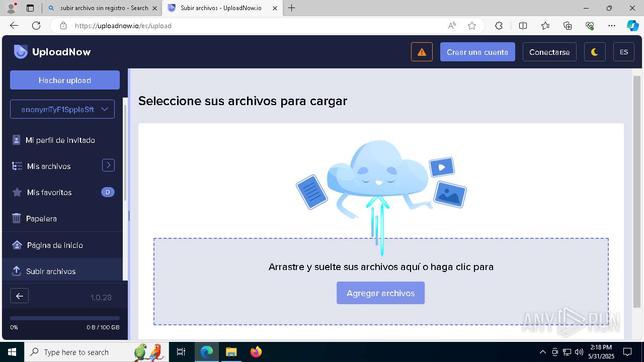Collapse sidebar with left arrow button
The width and height of the screenshot is (644, 362).
[19, 296]
